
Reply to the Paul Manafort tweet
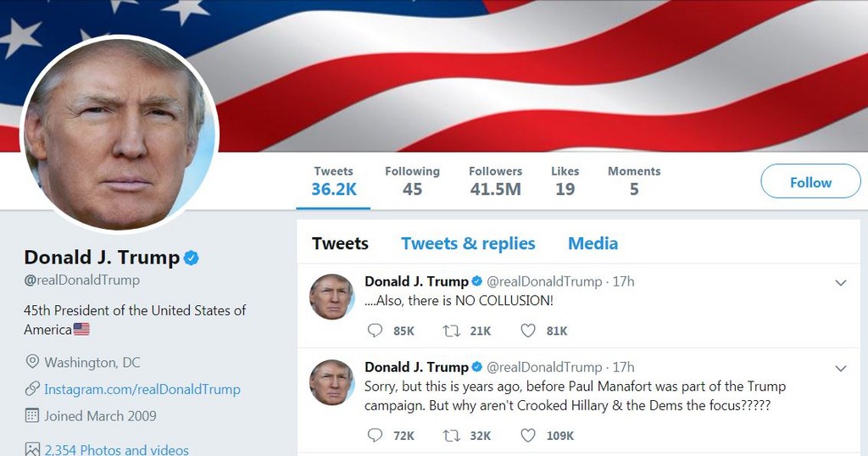point(375,435)
